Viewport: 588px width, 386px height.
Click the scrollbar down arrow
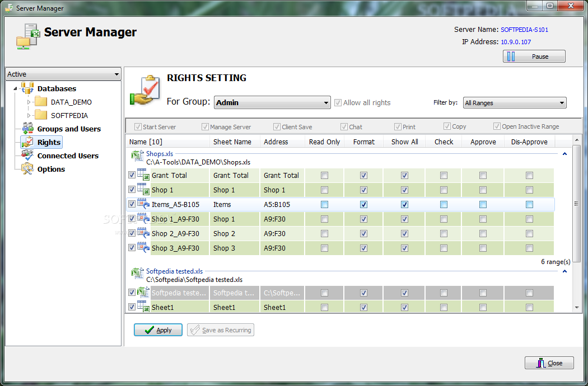[577, 307]
